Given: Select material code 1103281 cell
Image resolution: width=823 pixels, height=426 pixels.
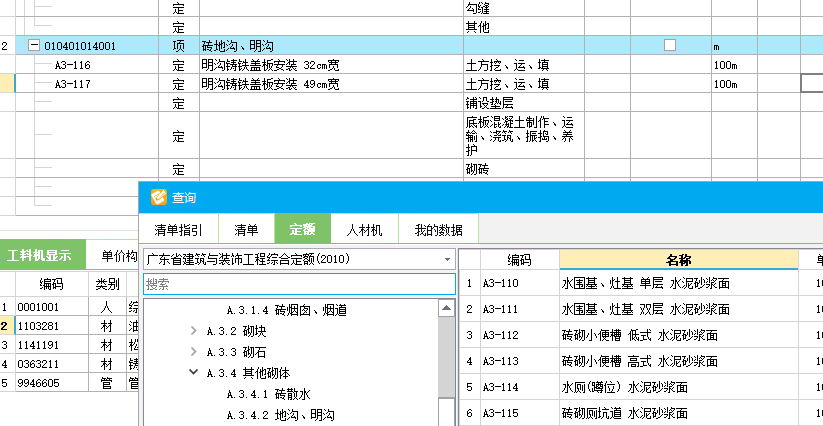Looking at the screenshot, I should [52, 326].
